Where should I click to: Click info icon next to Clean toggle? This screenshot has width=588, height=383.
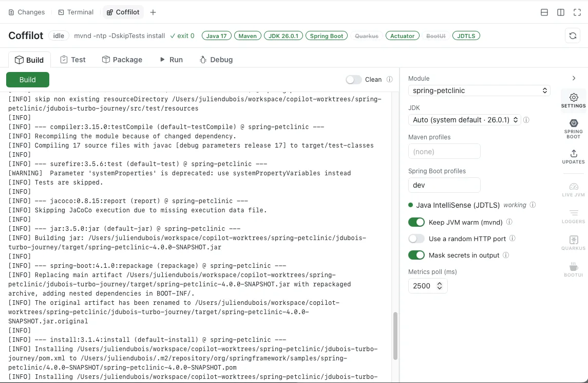tap(390, 79)
